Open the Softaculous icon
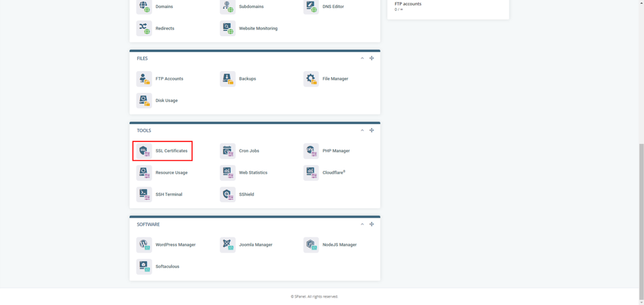Screen dimensions: 644x305 (x=144, y=267)
